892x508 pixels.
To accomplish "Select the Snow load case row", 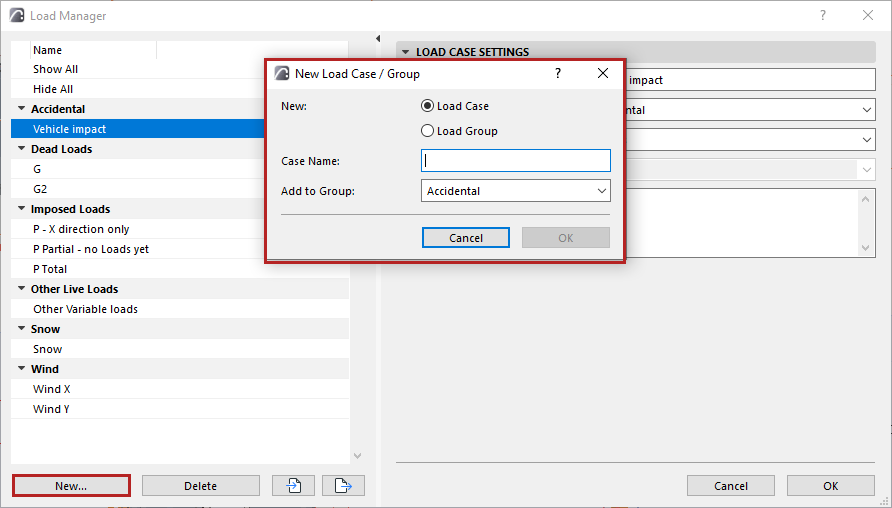I will (x=180, y=349).
